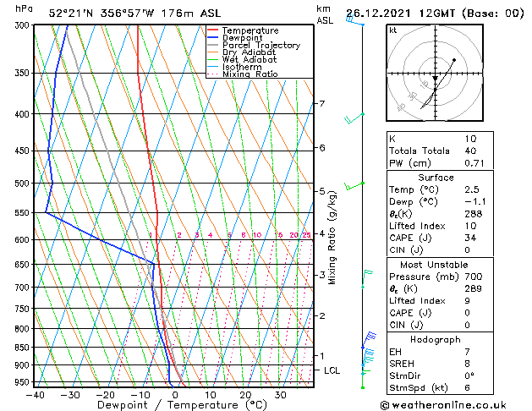Click the 'kt' unit label in hodograph
Screen dimensions: 532x411
pos(393,30)
